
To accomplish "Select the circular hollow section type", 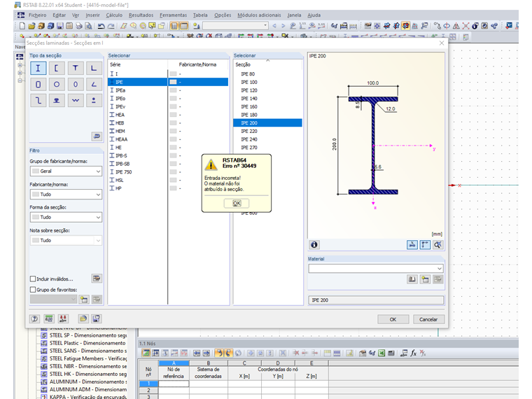I will pyautogui.click(x=57, y=84).
